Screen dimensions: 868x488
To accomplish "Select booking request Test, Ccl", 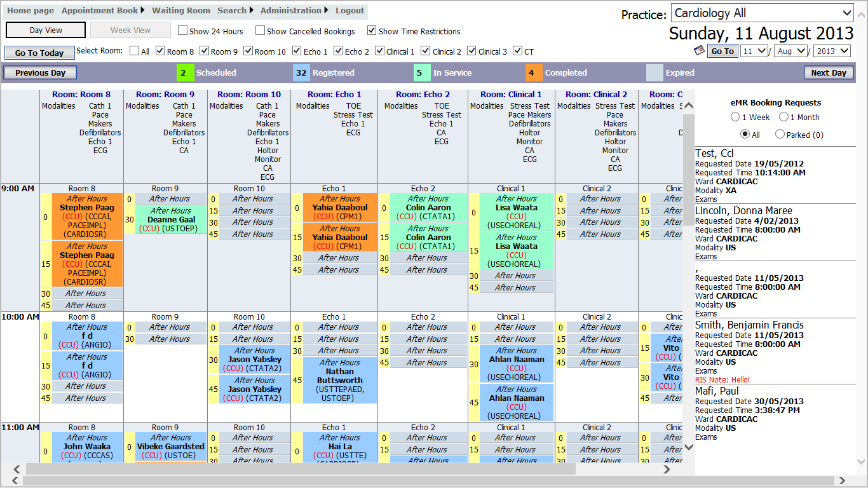I will coord(714,153).
